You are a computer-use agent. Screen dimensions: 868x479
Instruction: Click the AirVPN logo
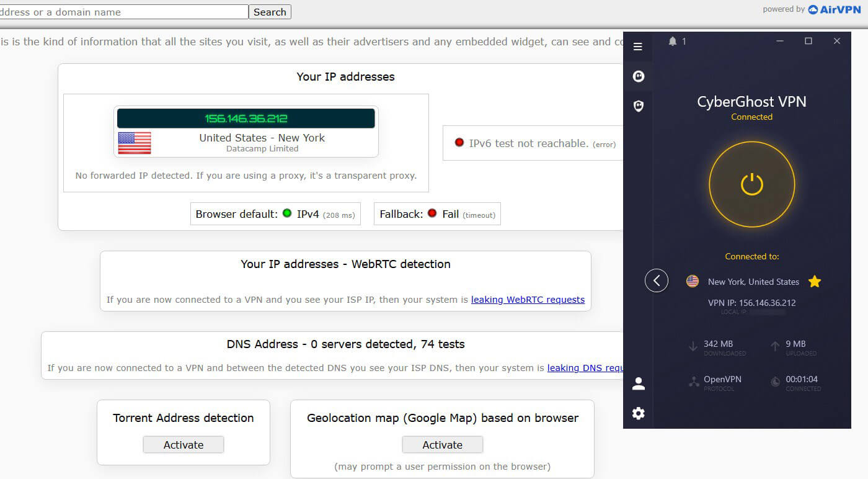click(833, 9)
